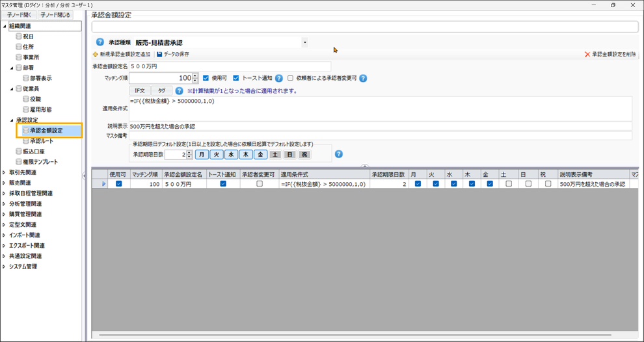Click the 祝日 database icon in tree

19,36
